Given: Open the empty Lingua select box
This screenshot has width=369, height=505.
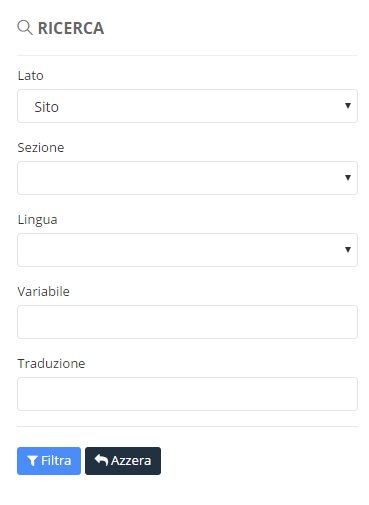Looking at the screenshot, I should [187, 250].
